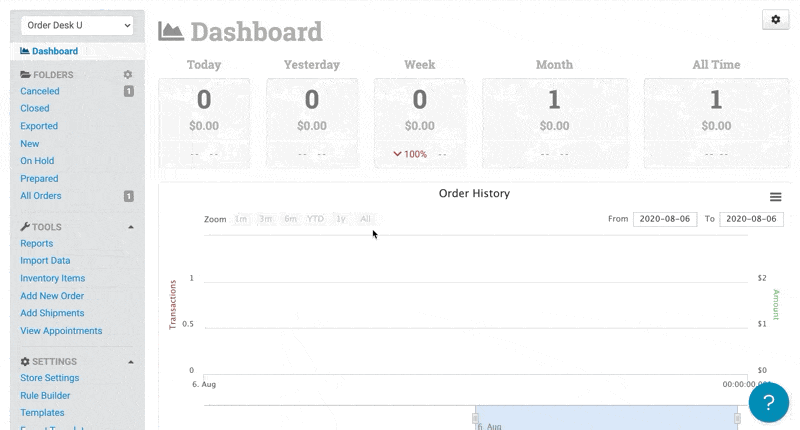Select the 1m zoom range
Image resolution: width=800 pixels, height=430 pixels.
point(240,219)
